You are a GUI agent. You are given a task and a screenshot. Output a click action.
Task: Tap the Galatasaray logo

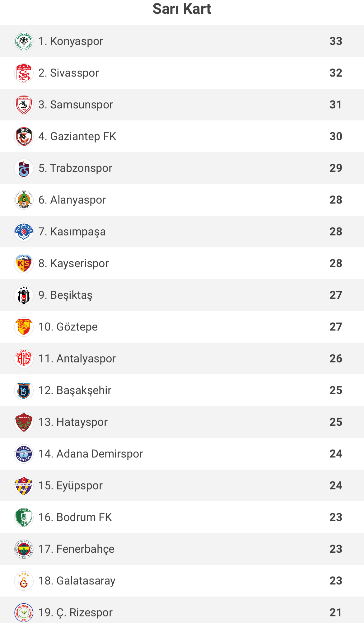click(24, 581)
